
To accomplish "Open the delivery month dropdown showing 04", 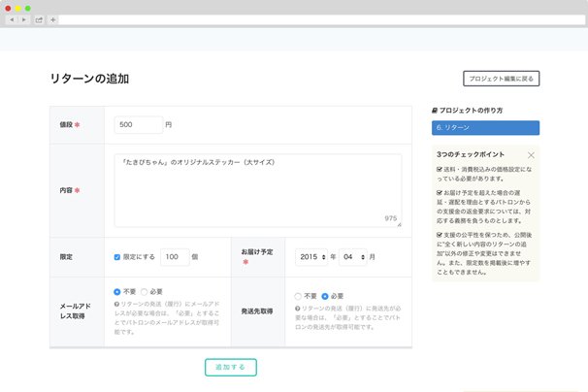I will coord(350,257).
